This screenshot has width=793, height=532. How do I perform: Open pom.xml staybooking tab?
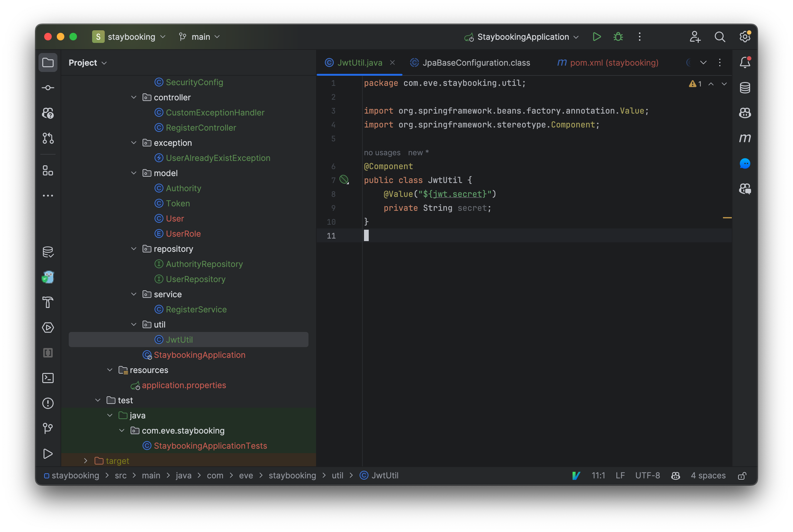click(614, 62)
